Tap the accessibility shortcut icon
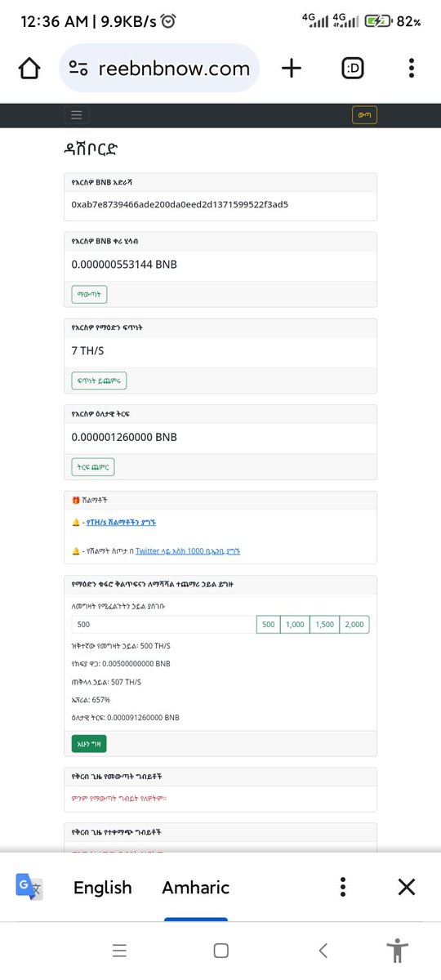 (398, 951)
